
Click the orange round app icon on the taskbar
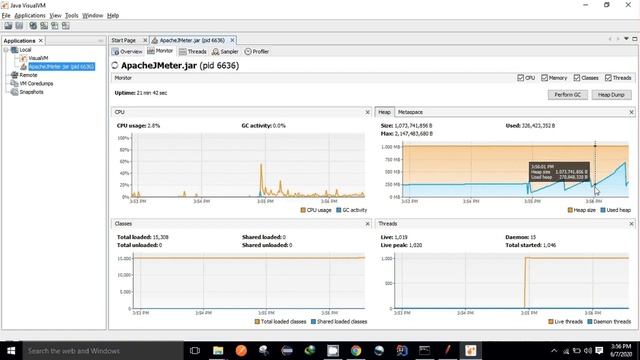[241, 351]
